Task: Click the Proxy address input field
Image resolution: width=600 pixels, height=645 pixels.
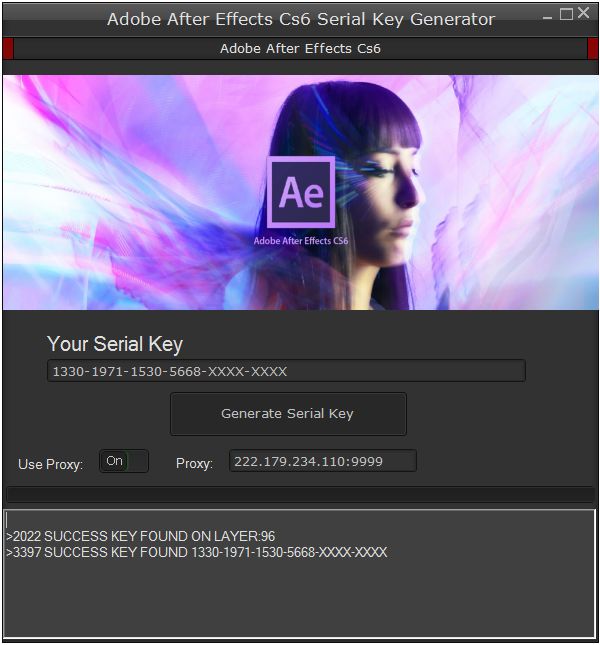Action: [x=323, y=461]
